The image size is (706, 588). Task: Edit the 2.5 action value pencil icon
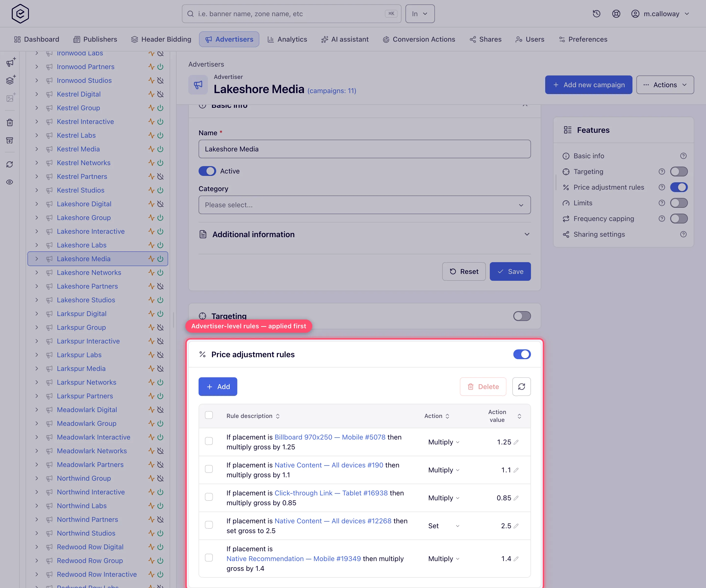point(516,526)
